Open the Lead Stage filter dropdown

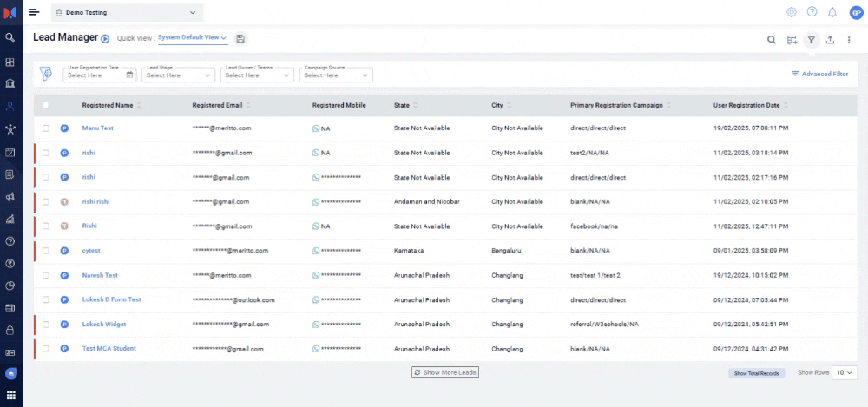click(x=178, y=75)
